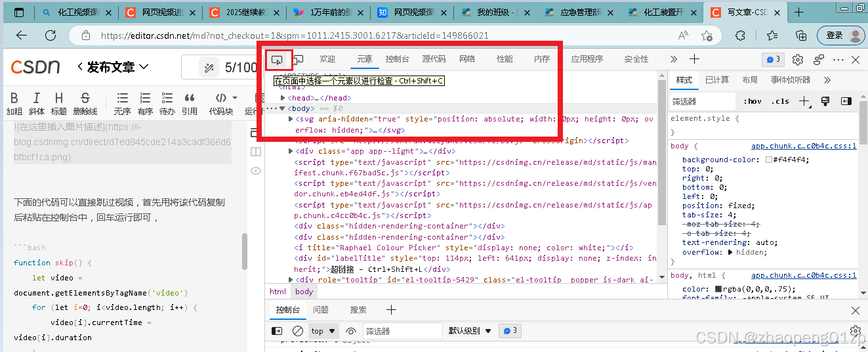Activate the inspect element picker icon
Image resolution: width=868 pixels, height=352 pixels.
(x=277, y=60)
